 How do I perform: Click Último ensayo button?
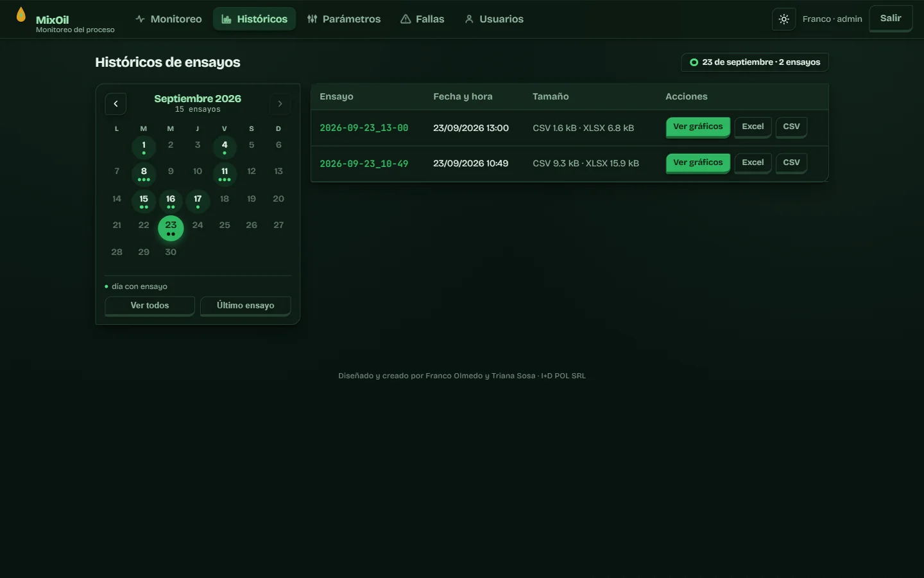[245, 306]
